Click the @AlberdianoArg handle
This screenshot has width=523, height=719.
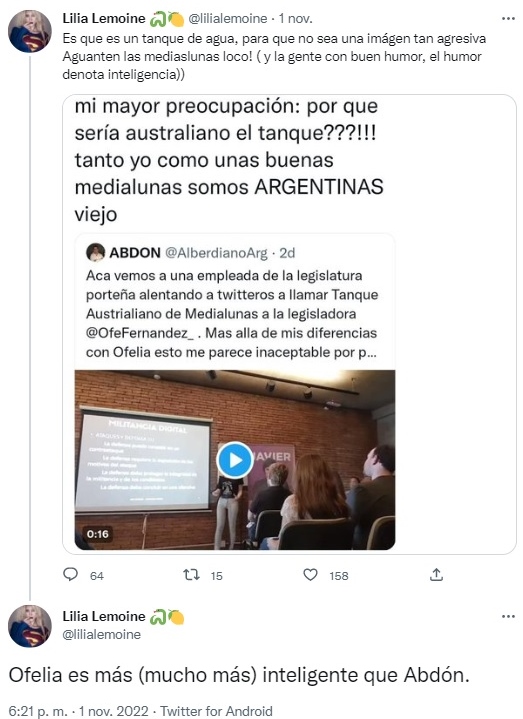pos(215,253)
